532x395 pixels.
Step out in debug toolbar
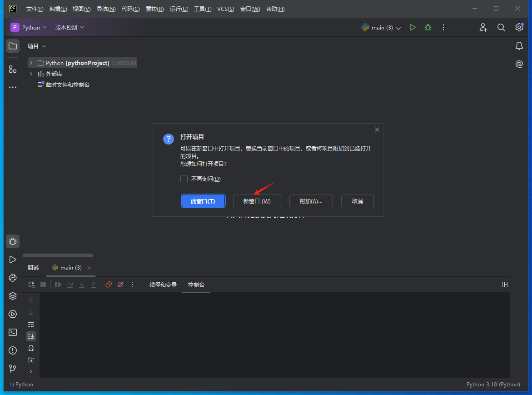[94, 285]
